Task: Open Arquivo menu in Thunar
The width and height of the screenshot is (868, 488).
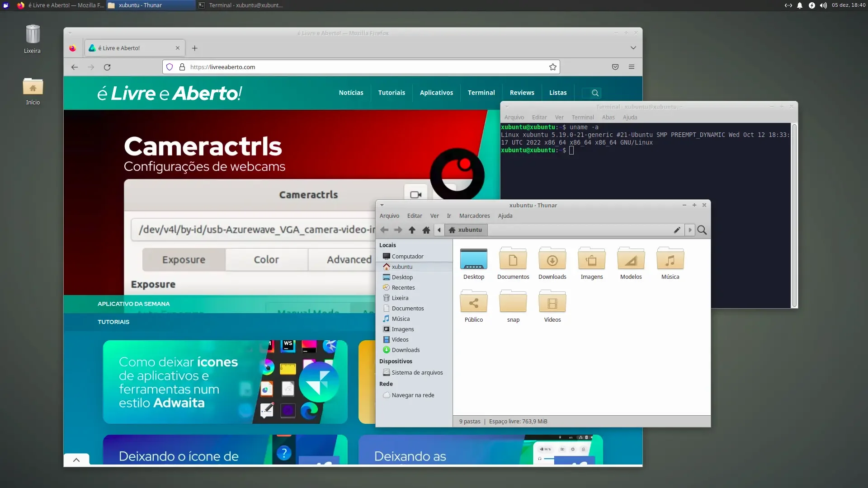Action: click(x=389, y=216)
